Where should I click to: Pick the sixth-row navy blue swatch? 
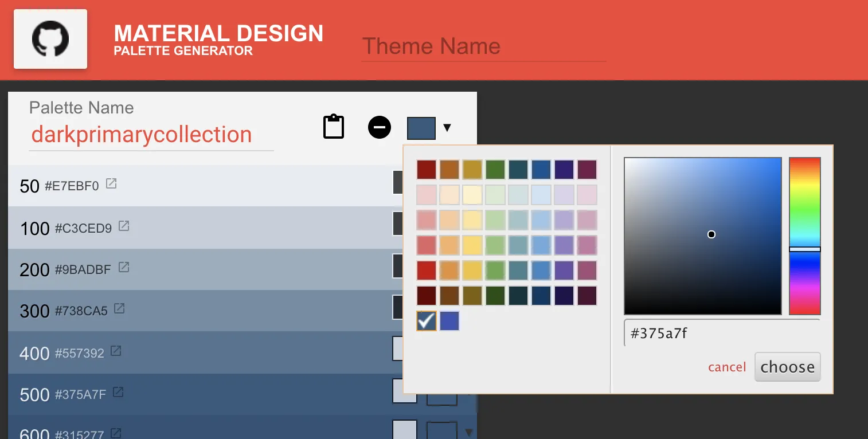(541, 296)
